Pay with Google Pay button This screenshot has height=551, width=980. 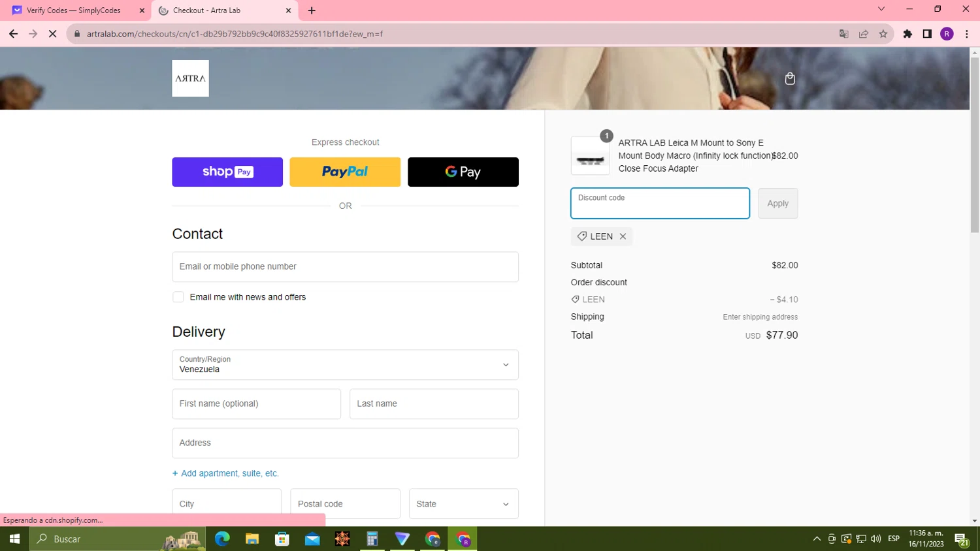pos(463,172)
